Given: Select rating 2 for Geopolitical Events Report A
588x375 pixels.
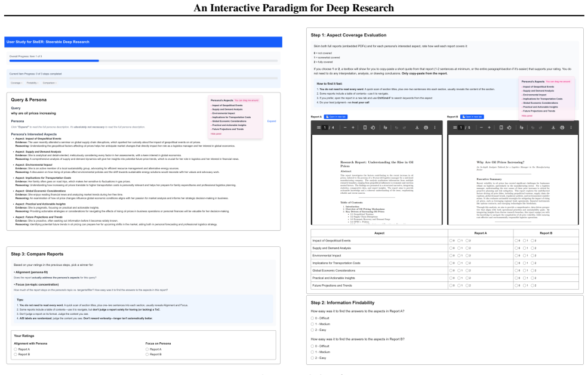Looking at the screenshot, I should [x=467, y=240].
